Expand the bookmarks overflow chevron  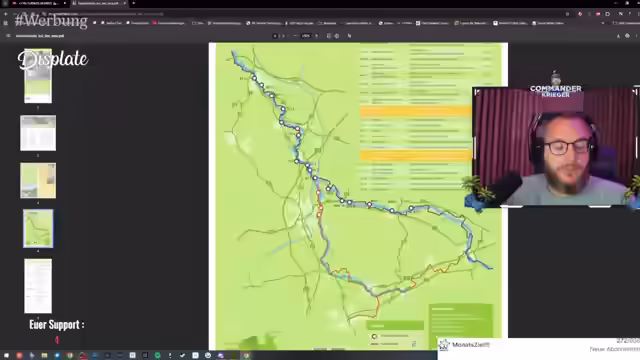(x=603, y=23)
